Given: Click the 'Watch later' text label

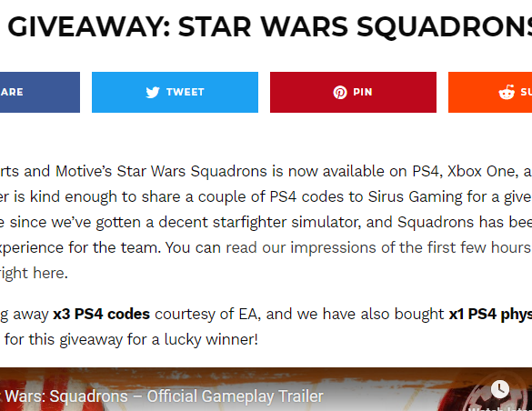Looking at the screenshot, I should [x=500, y=408].
